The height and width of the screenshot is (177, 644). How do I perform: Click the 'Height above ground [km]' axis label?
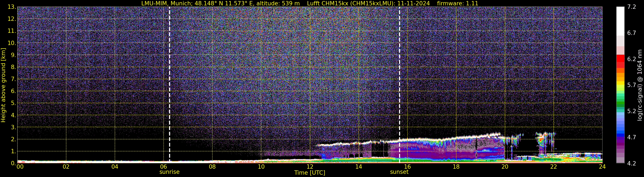click(x=3, y=85)
